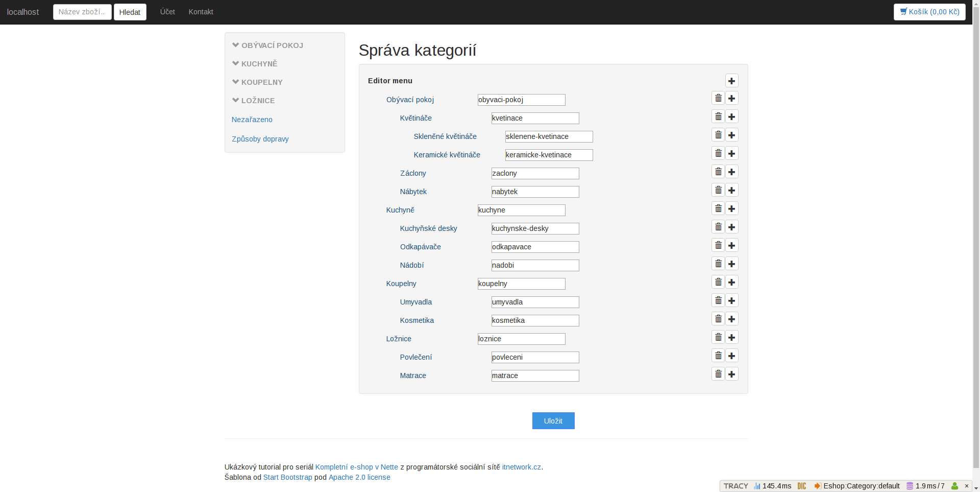
Task: Remove the Nádobí category
Action: tap(718, 264)
